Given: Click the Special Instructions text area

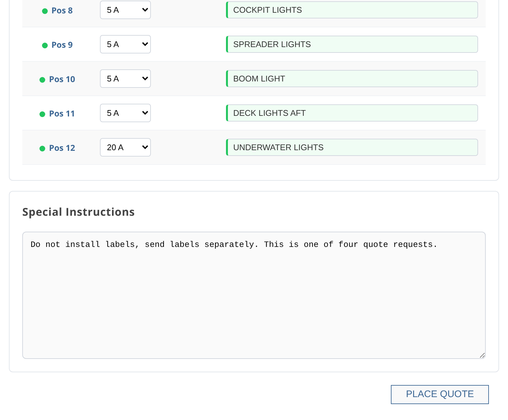Looking at the screenshot, I should click(254, 295).
